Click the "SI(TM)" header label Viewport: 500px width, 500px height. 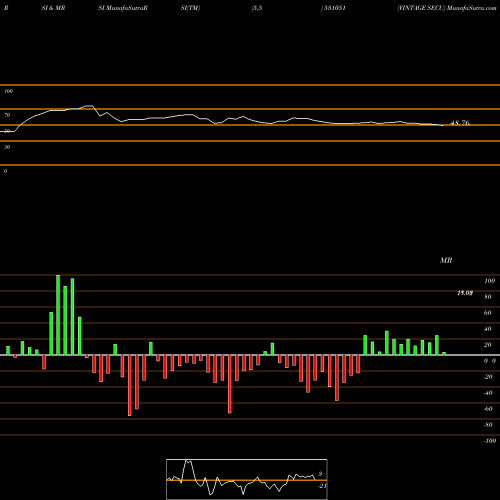(190, 8)
